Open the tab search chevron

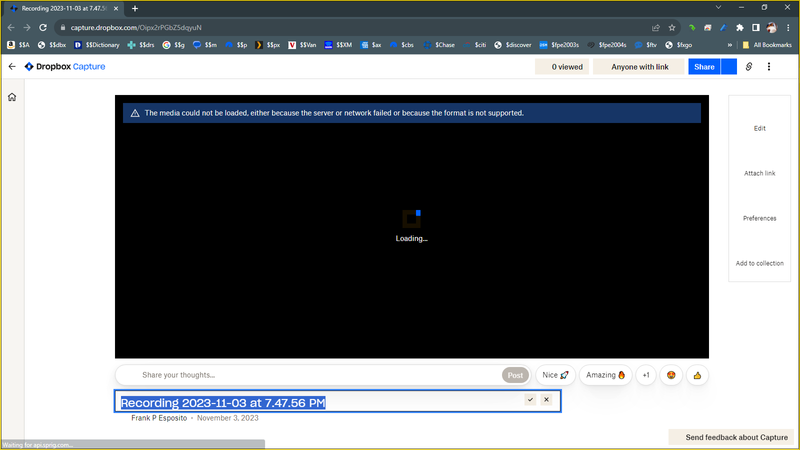tap(718, 7)
